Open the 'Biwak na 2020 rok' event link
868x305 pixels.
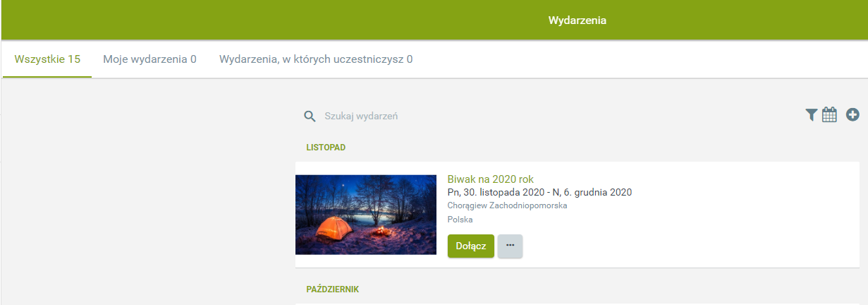pyautogui.click(x=495, y=179)
